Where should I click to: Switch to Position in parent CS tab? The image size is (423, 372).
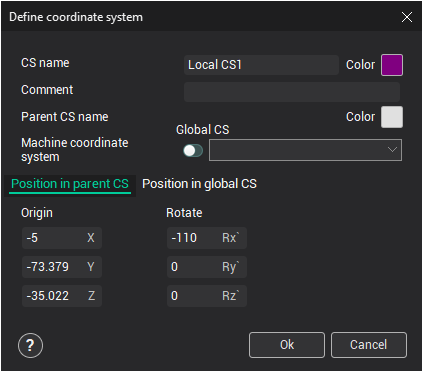[x=70, y=184]
